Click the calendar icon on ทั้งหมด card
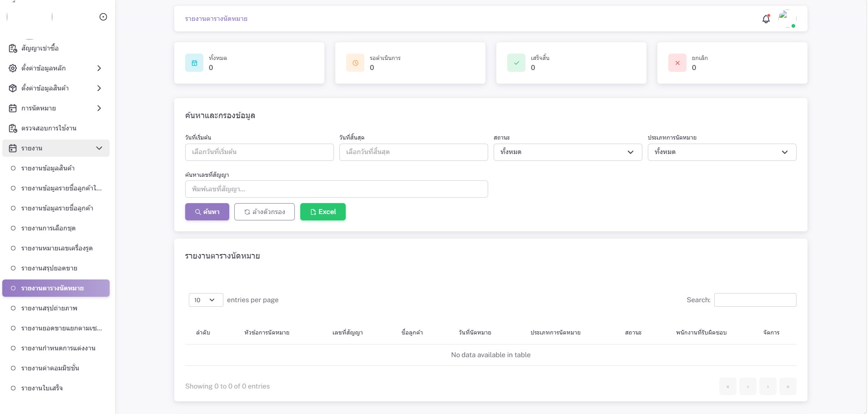This screenshot has width=868, height=414. pyautogui.click(x=194, y=63)
